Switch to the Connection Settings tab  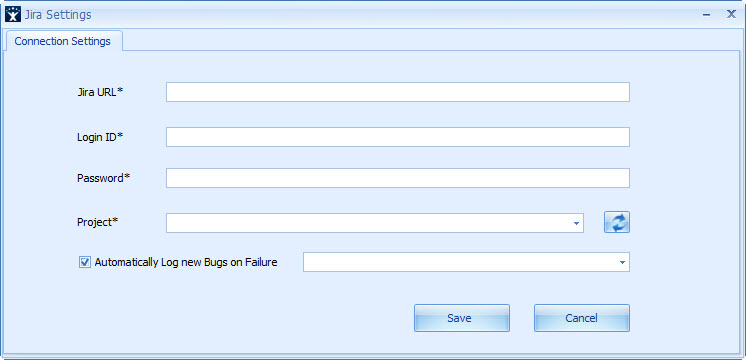[63, 41]
